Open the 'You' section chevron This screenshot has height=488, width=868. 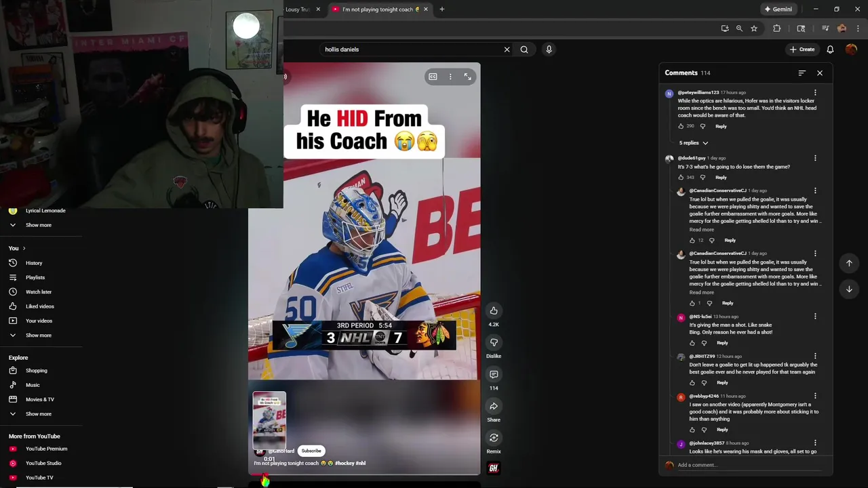pos(24,249)
